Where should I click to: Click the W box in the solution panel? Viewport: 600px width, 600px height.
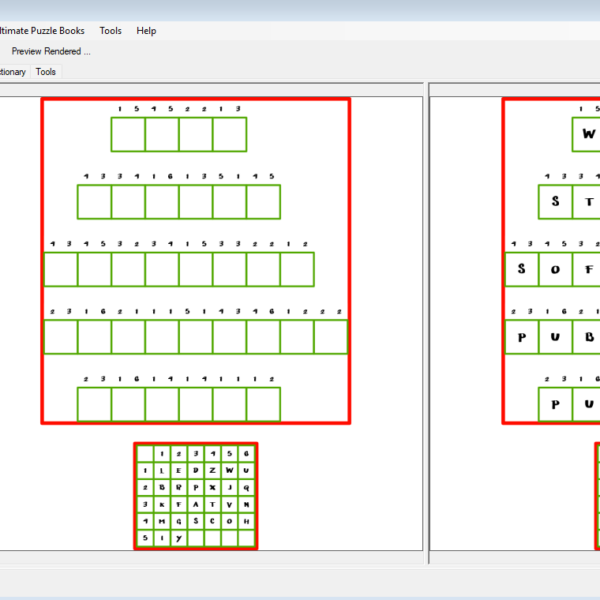tap(587, 134)
